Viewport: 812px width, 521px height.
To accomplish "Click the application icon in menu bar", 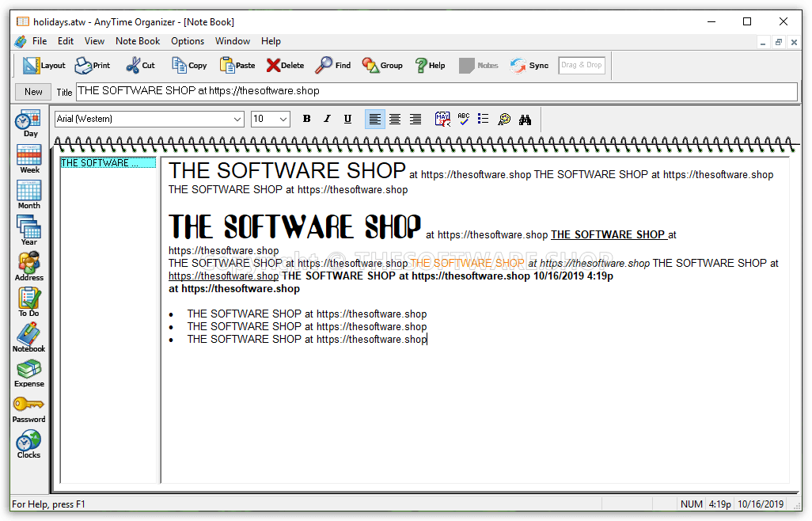I will click(21, 41).
